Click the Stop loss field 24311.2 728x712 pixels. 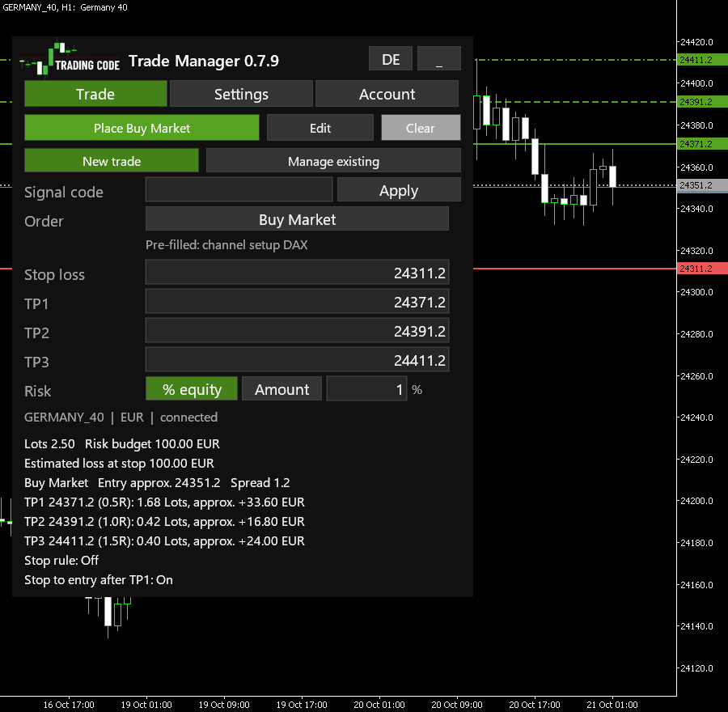coord(297,272)
